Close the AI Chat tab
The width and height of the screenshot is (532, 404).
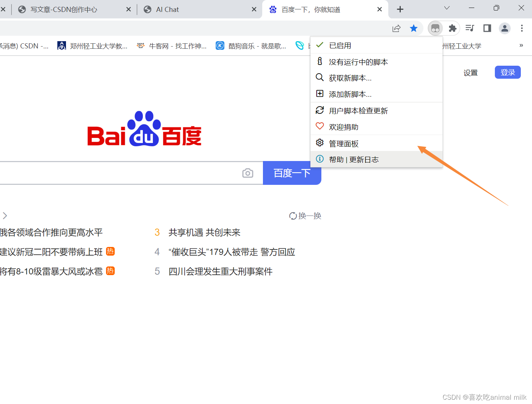pyautogui.click(x=254, y=9)
